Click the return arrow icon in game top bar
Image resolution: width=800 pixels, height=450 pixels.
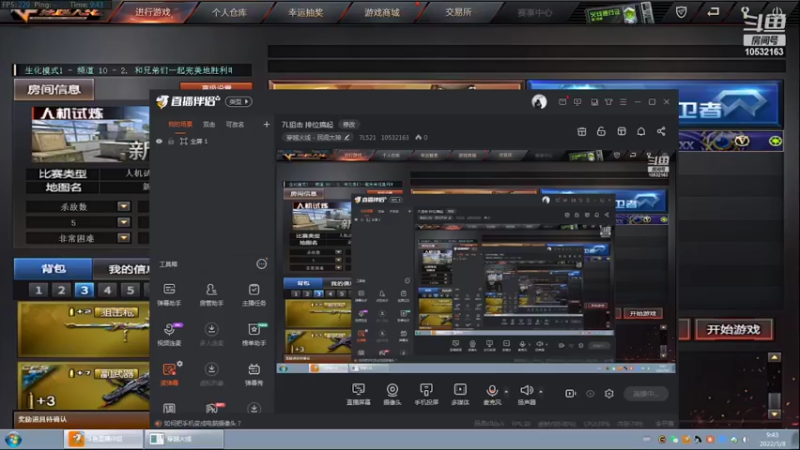[x=713, y=12]
